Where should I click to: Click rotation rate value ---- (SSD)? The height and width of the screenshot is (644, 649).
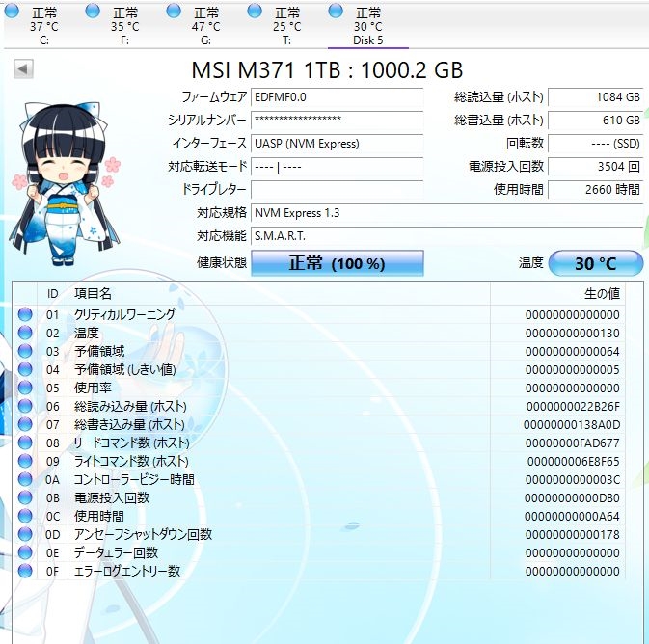click(x=596, y=144)
